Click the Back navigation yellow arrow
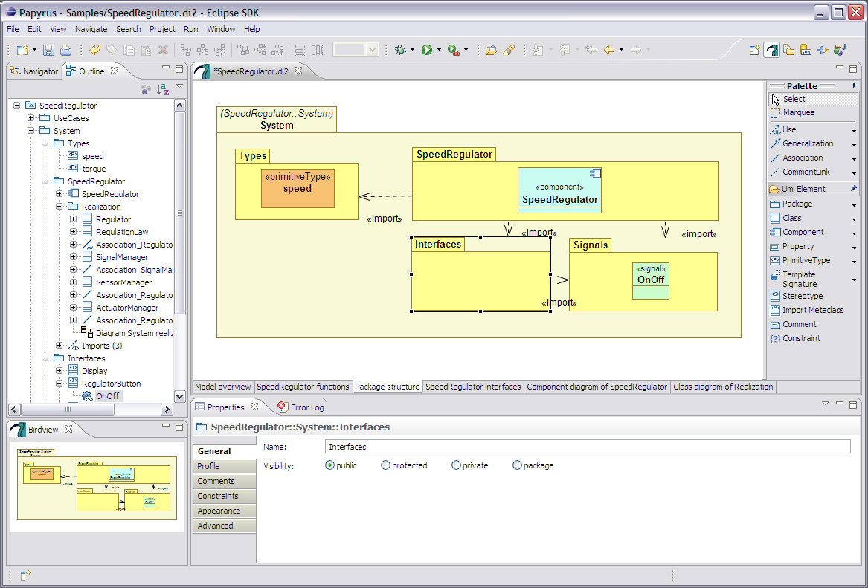This screenshot has height=588, width=868. pos(609,51)
